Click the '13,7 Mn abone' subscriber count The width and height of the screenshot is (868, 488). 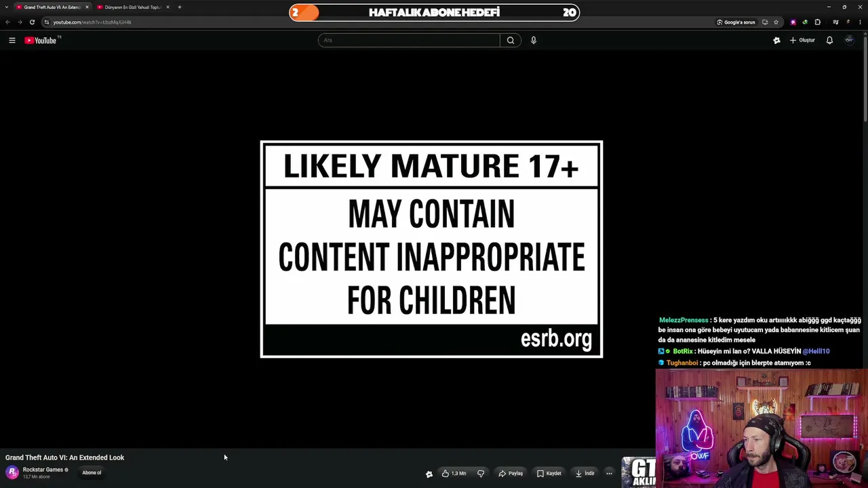click(37, 476)
